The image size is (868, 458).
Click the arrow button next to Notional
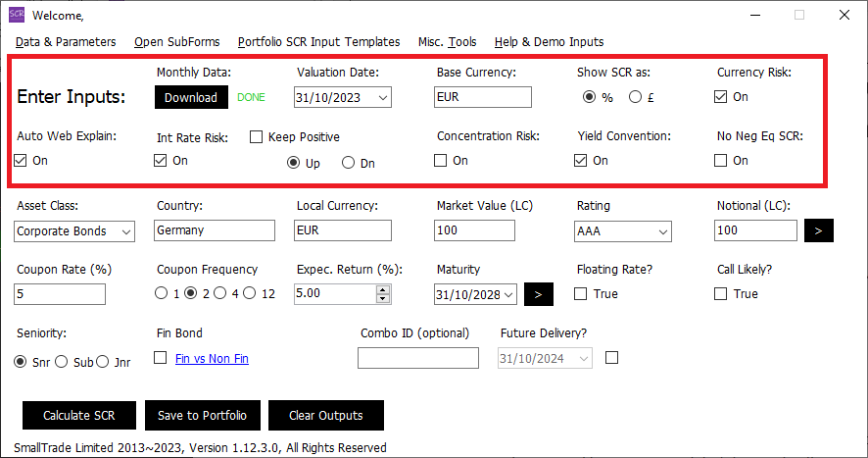(819, 230)
